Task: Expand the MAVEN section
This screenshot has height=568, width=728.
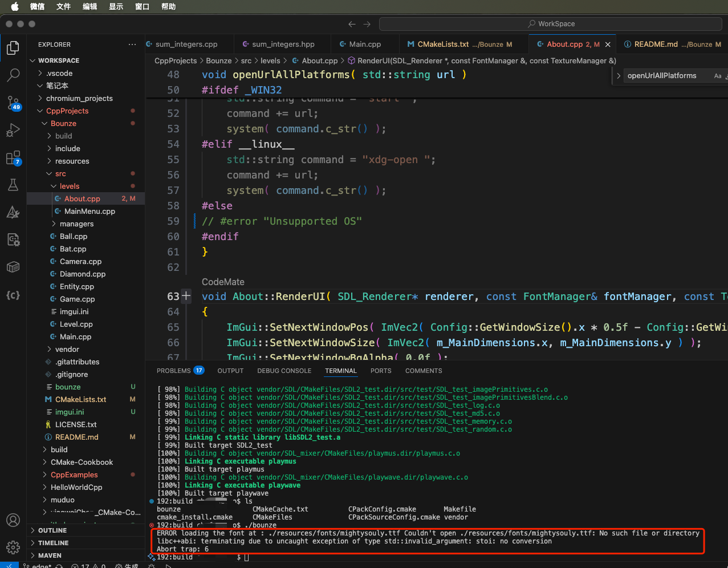Action: 86,555
